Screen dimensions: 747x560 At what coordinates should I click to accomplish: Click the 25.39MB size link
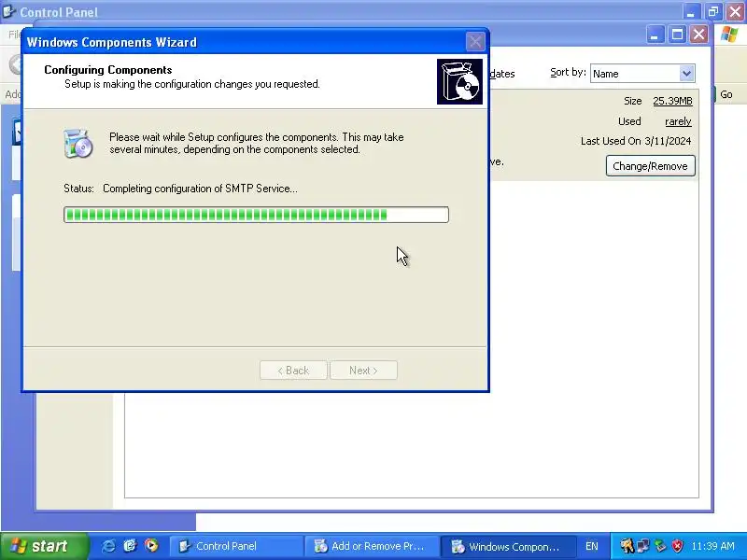tap(672, 101)
